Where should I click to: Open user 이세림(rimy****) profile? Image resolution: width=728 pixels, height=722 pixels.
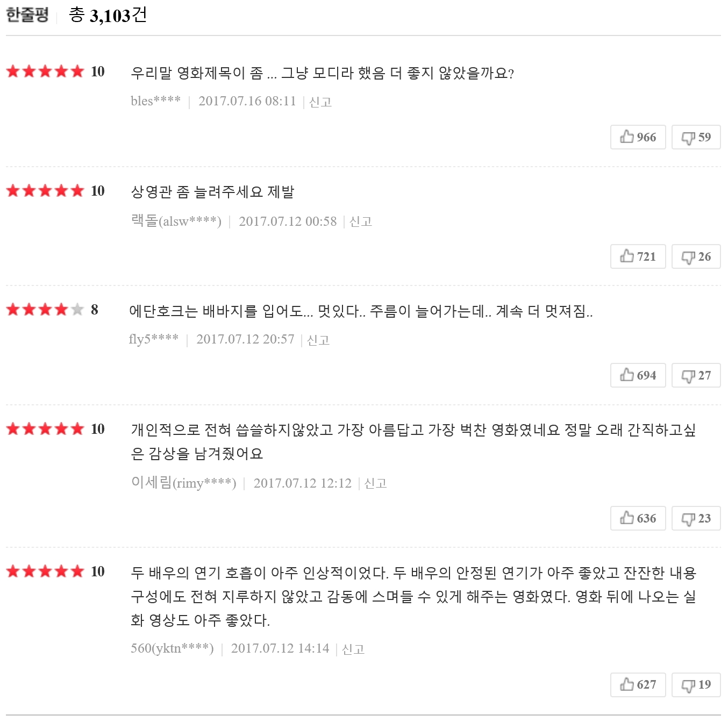[184, 483]
